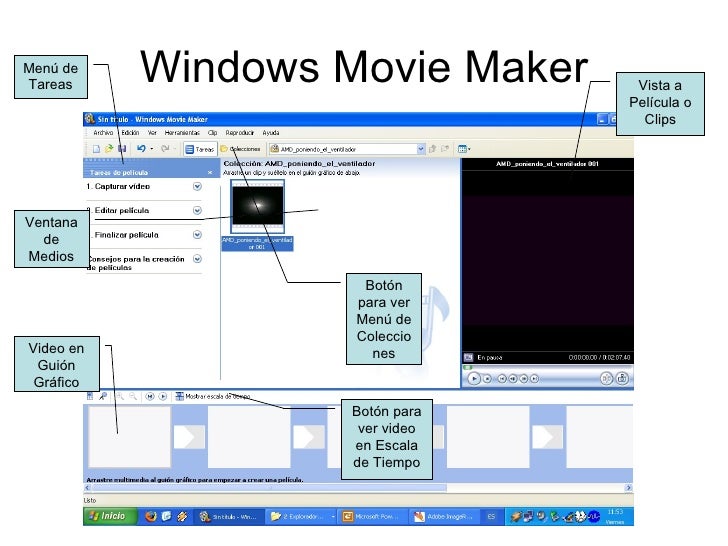Click the Previous frame monitor button
The image size is (728, 546).
coord(513,379)
